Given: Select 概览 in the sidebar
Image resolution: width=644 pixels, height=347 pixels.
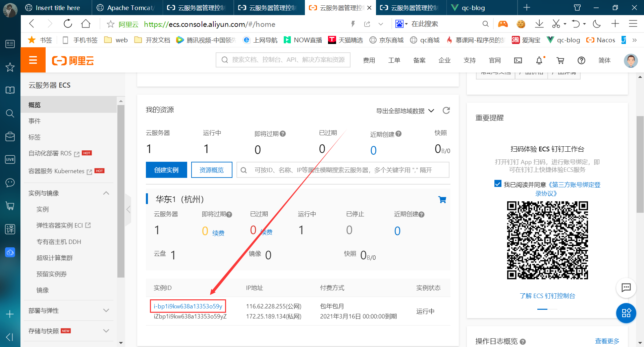Looking at the screenshot, I should click(x=69, y=105).
